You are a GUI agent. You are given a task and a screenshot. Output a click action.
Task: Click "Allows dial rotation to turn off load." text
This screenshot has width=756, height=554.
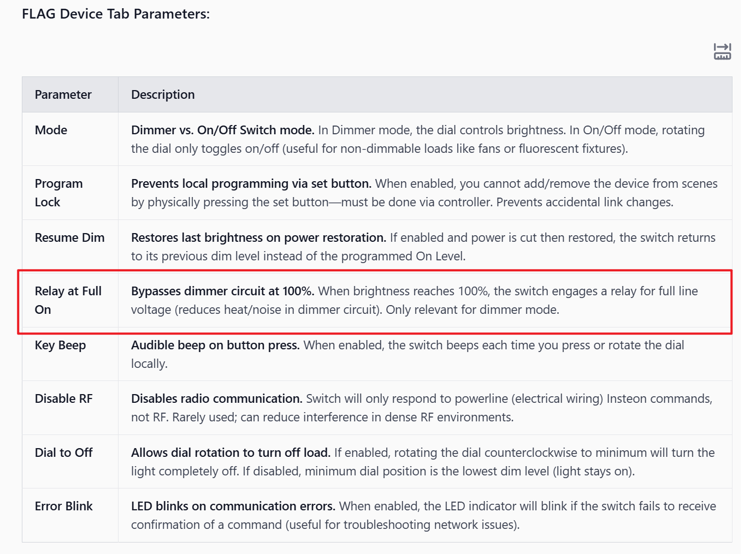pyautogui.click(x=231, y=452)
